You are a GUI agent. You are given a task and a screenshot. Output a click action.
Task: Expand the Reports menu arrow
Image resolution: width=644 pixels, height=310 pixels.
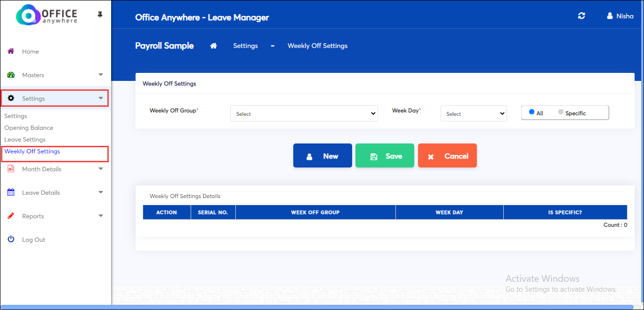click(x=101, y=216)
